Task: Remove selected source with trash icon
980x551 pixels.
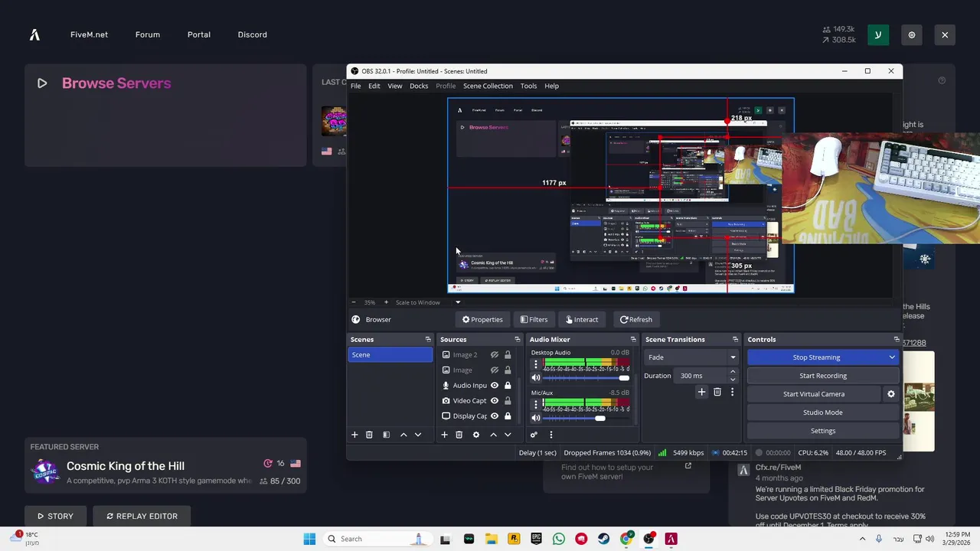Action: 459,435
